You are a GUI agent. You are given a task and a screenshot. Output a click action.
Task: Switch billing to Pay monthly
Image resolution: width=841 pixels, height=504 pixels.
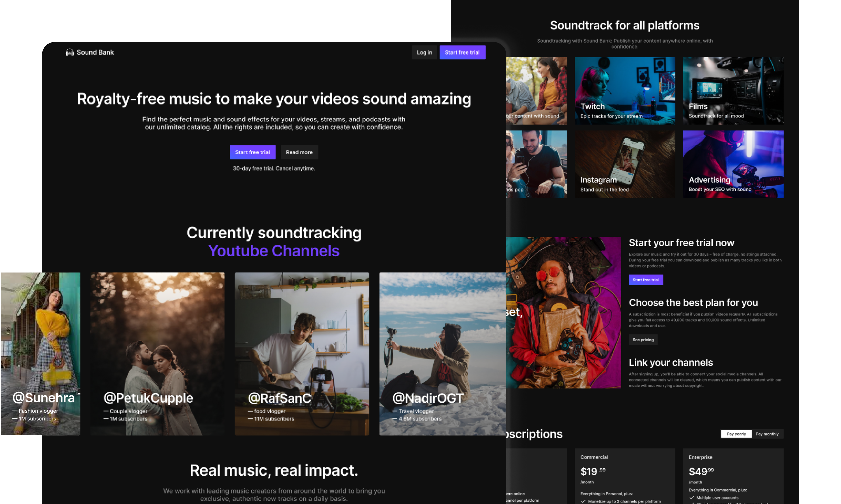(768, 434)
